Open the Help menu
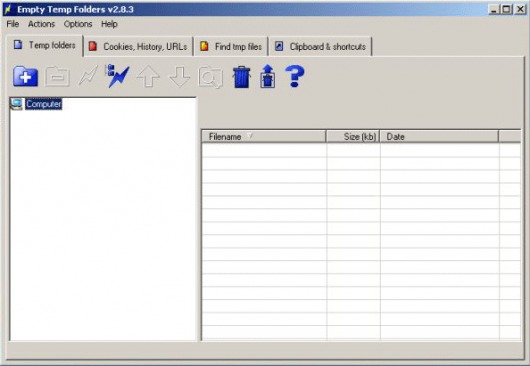 click(109, 24)
